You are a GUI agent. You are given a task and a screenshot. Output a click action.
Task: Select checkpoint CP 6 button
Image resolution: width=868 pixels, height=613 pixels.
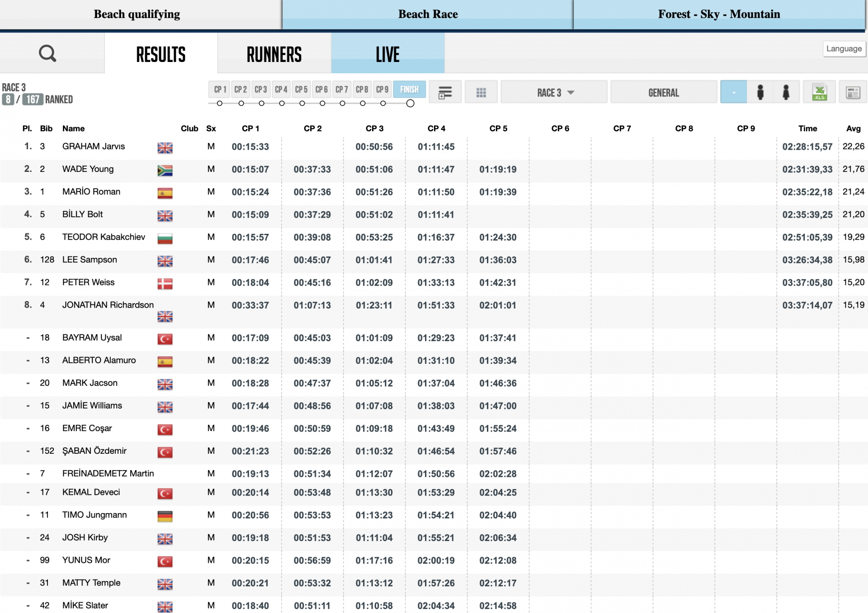321,90
